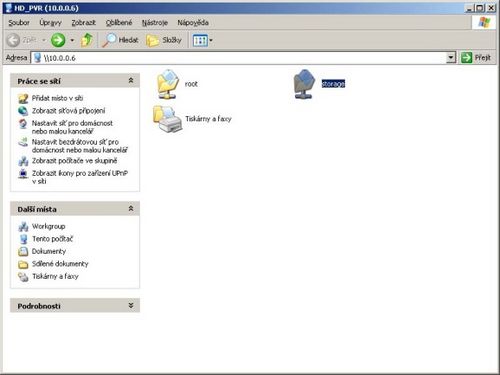Go up one folder level
This screenshot has width=500, height=375.
point(87,40)
